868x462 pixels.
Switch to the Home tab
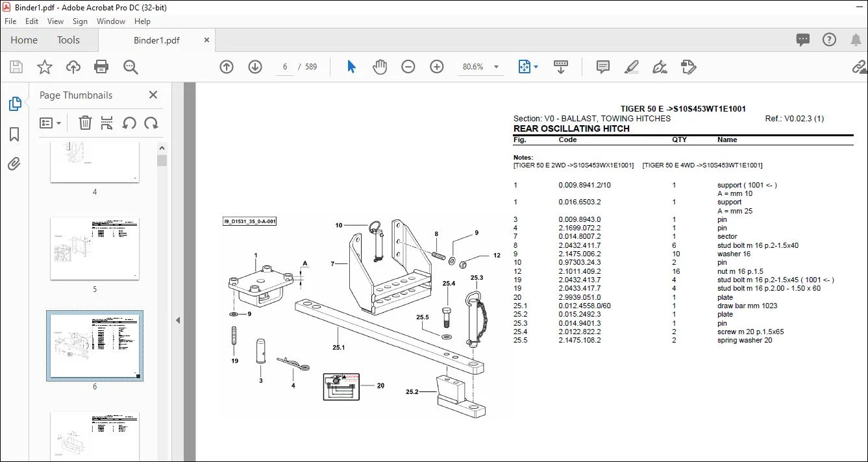tap(24, 40)
